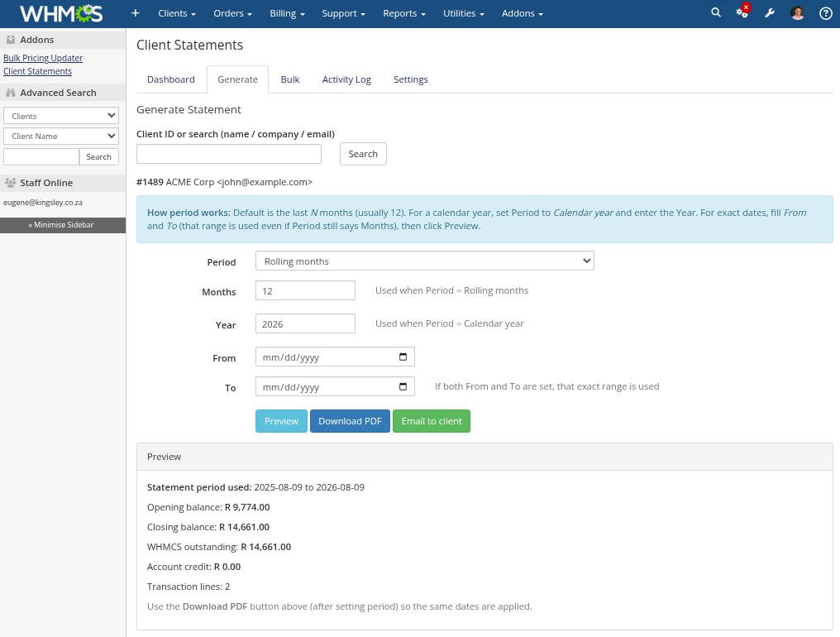Open the Clients menu
The width and height of the screenshot is (840, 637).
pos(177,13)
